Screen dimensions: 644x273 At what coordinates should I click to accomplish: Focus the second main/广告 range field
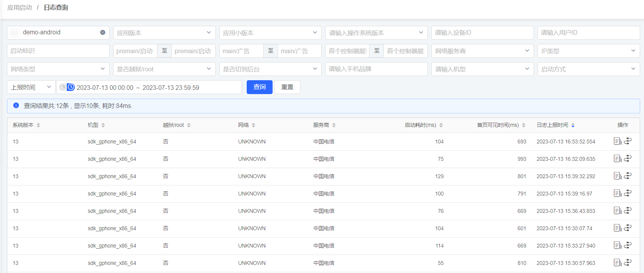coord(300,51)
